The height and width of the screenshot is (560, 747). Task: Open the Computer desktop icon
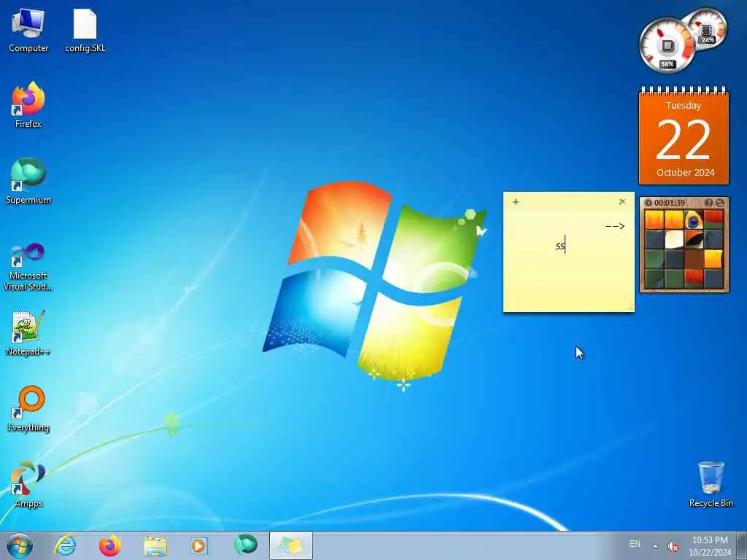point(28,31)
